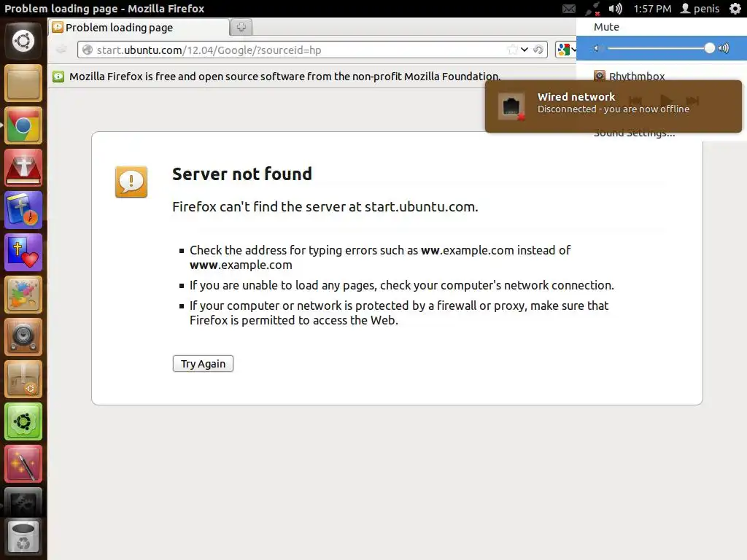Click the mail envelope indicator in top panel
This screenshot has width=747, height=560.
(569, 9)
